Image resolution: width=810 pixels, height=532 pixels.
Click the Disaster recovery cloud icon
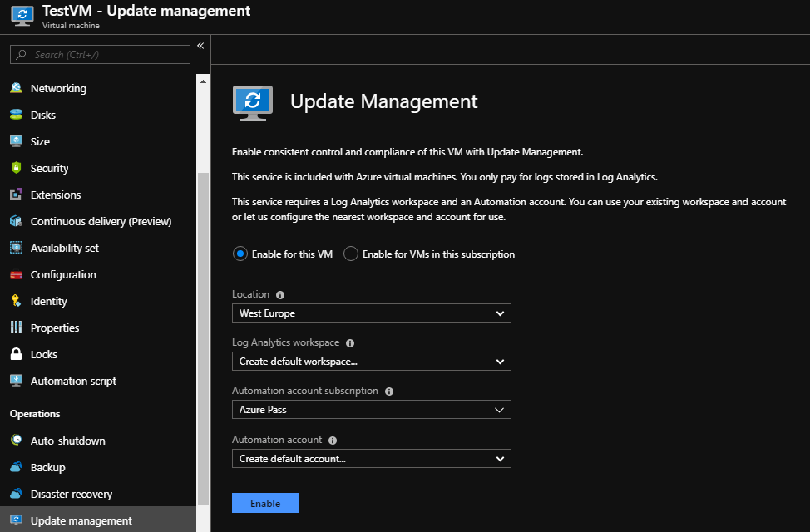(16, 494)
